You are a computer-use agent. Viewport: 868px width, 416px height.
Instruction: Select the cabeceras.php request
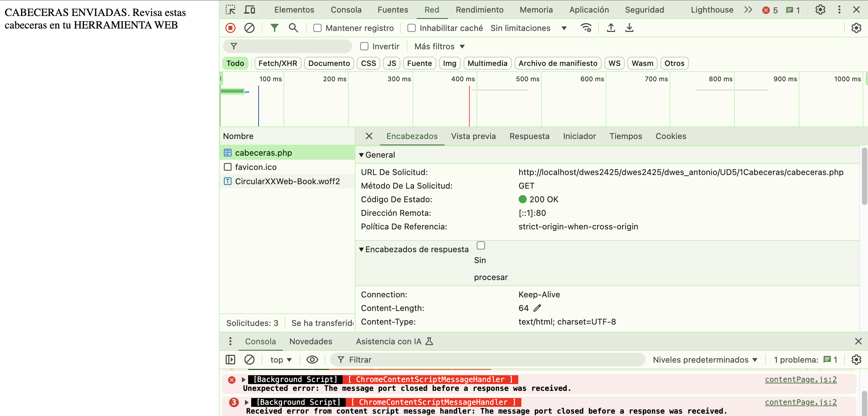(287, 153)
